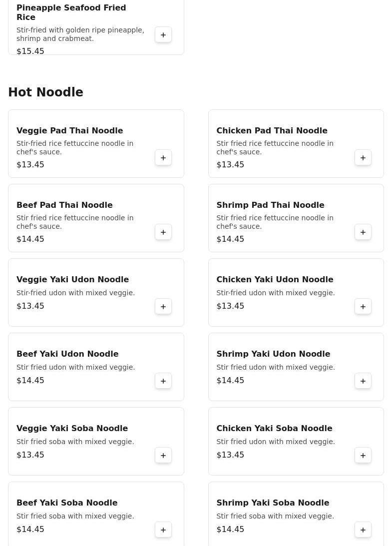392x546 pixels.
Task: Add Veggie Yaki Udon Noodle with plus icon
Action: click(163, 307)
